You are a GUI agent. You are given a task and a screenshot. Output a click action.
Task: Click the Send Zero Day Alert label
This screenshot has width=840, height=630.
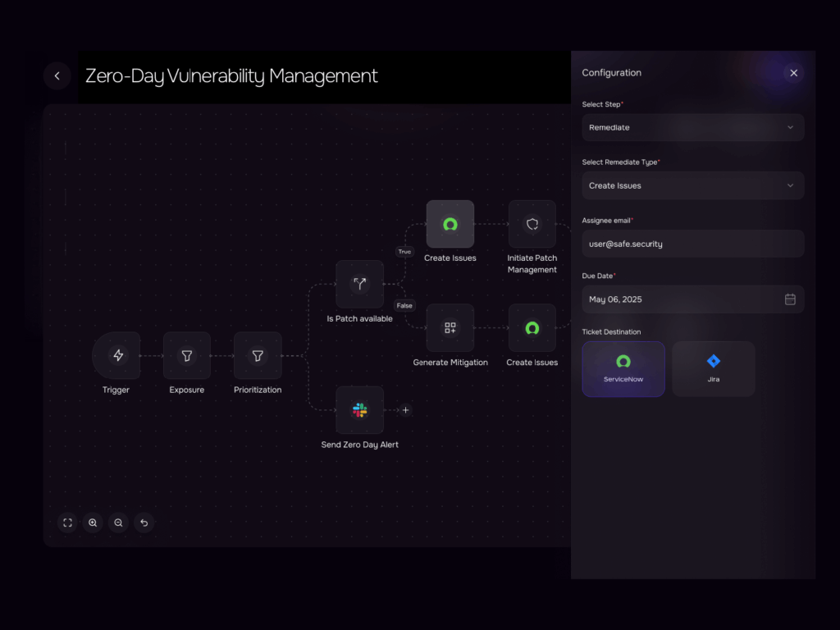[359, 445]
